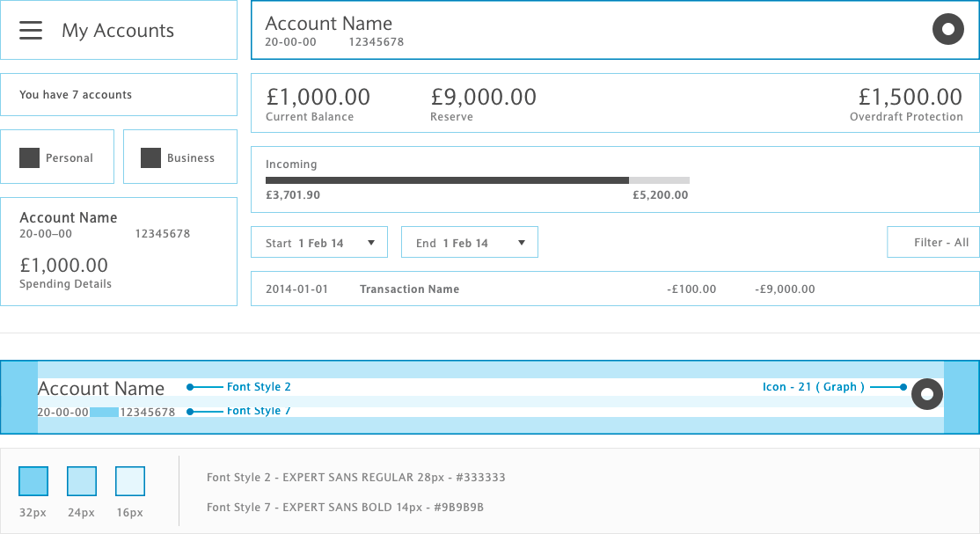Click the £9,000.00 Reserve amount

pos(483,98)
